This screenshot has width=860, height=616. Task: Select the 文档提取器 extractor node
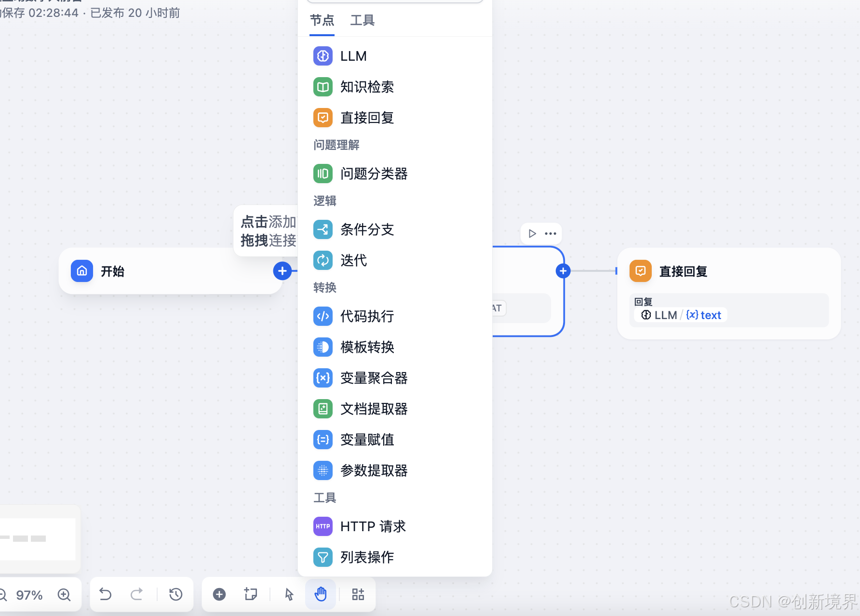[374, 409]
